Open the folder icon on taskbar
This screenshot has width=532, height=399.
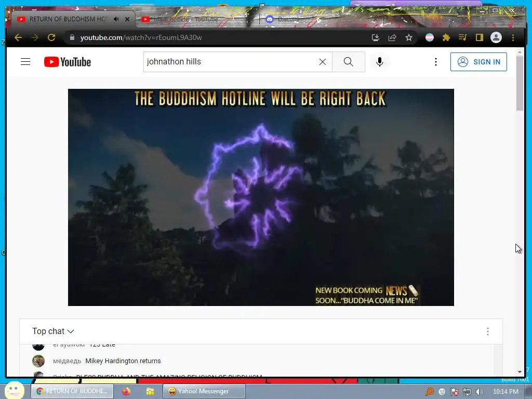(x=150, y=391)
